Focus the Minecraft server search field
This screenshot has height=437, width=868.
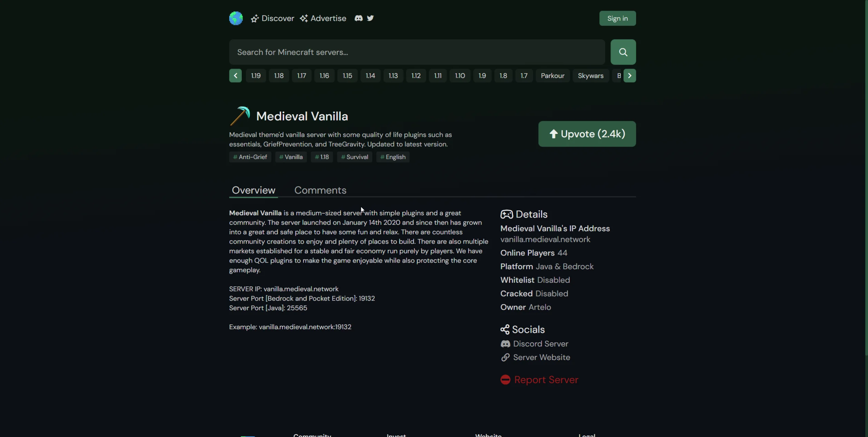[417, 52]
